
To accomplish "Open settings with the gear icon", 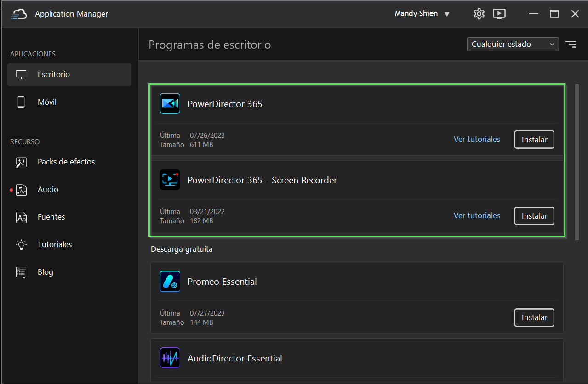I will tap(479, 14).
